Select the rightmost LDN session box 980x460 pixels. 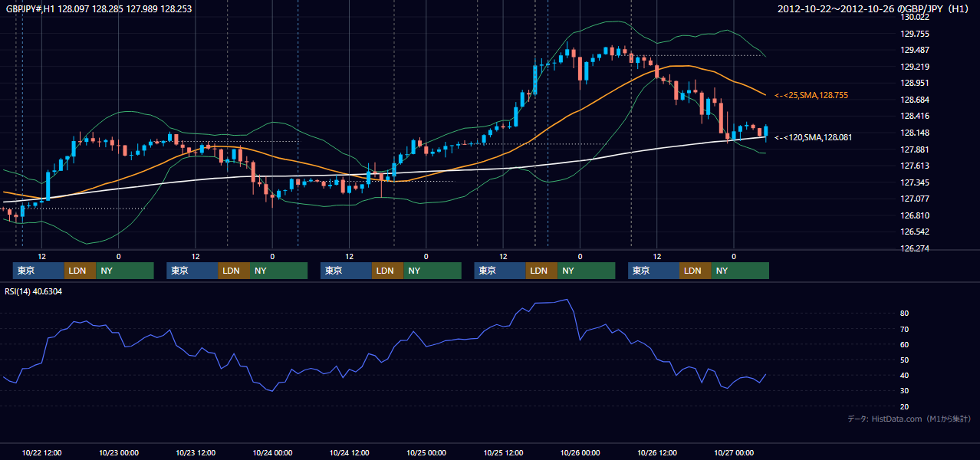click(695, 271)
